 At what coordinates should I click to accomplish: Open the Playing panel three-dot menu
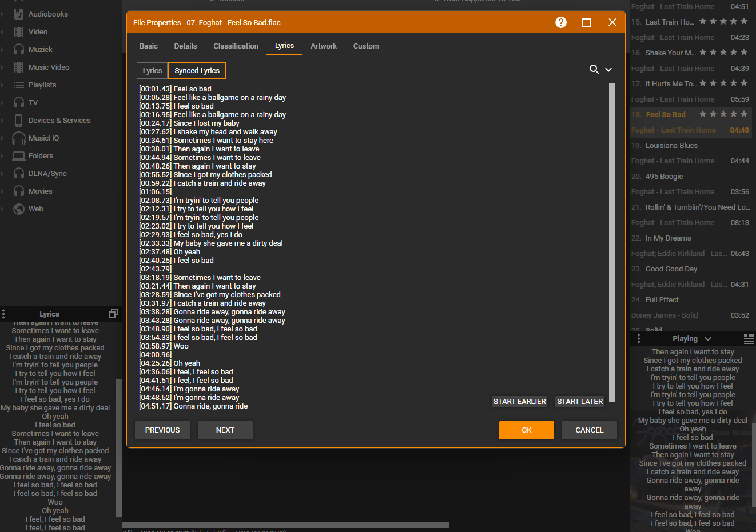click(x=638, y=339)
